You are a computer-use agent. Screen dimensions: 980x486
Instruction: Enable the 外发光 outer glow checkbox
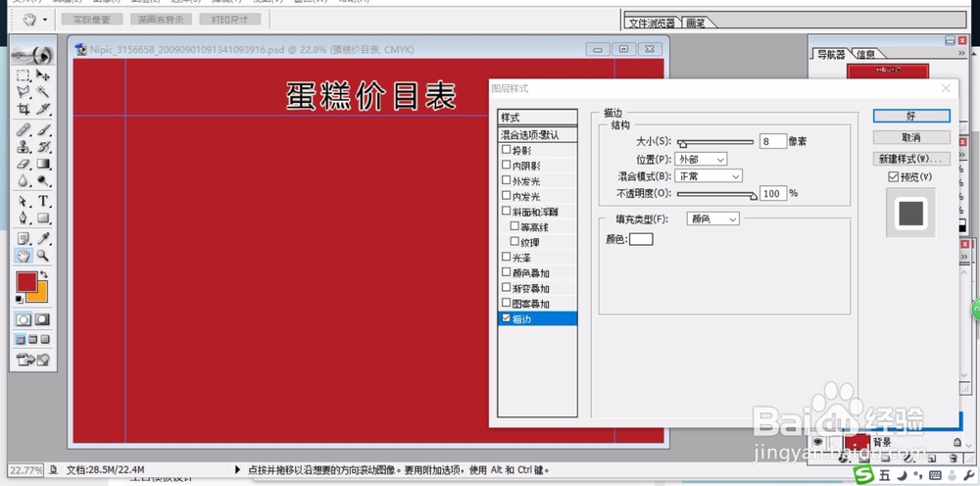[x=507, y=180]
